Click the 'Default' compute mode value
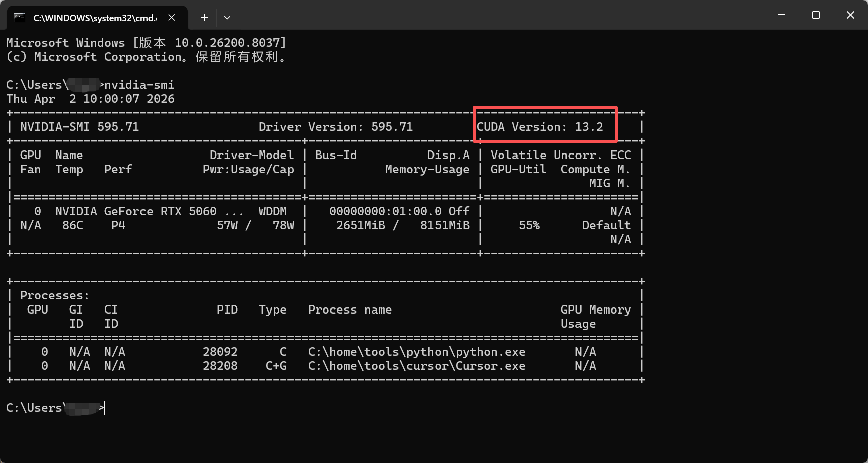 pos(606,225)
